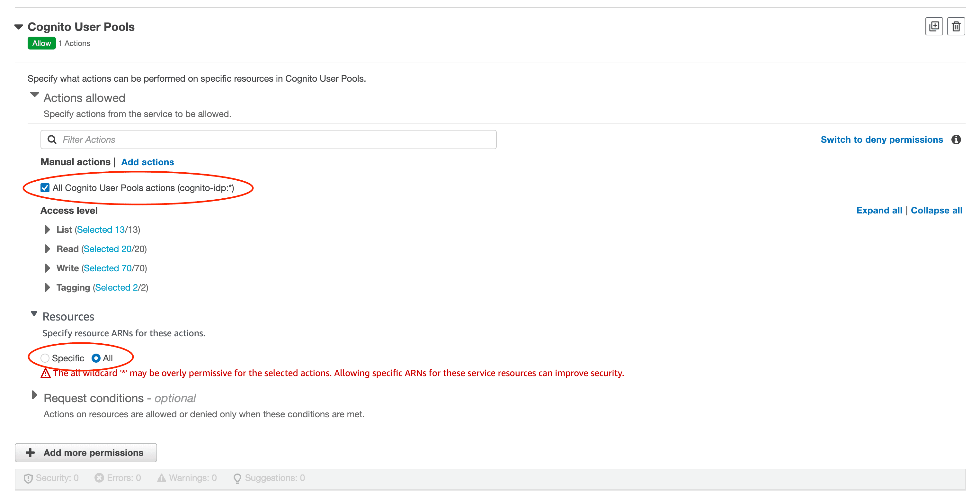Expand the Request conditions section
The height and width of the screenshot is (497, 980).
35,397
